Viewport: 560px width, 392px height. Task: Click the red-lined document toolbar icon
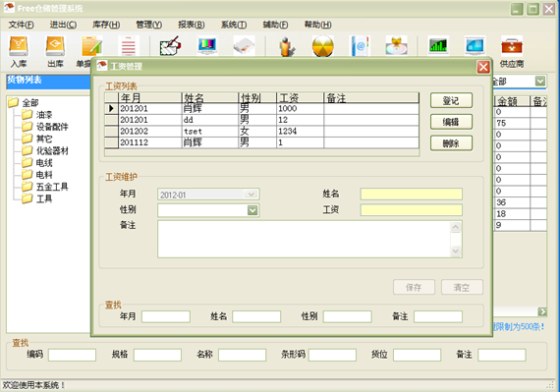[x=129, y=46]
